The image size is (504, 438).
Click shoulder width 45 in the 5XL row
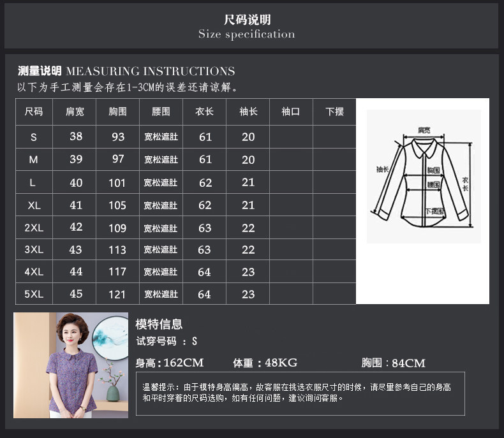76,294
